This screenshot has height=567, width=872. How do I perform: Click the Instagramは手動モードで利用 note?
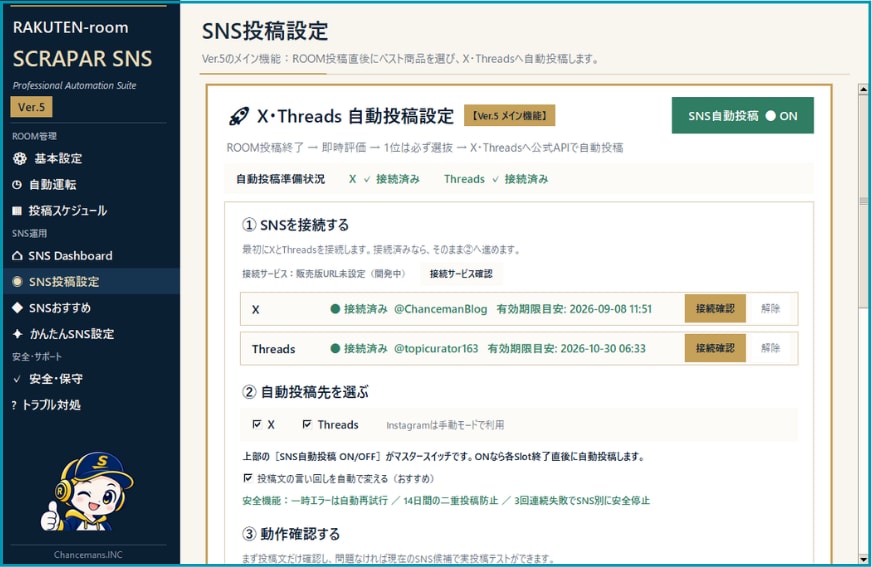[x=445, y=425]
